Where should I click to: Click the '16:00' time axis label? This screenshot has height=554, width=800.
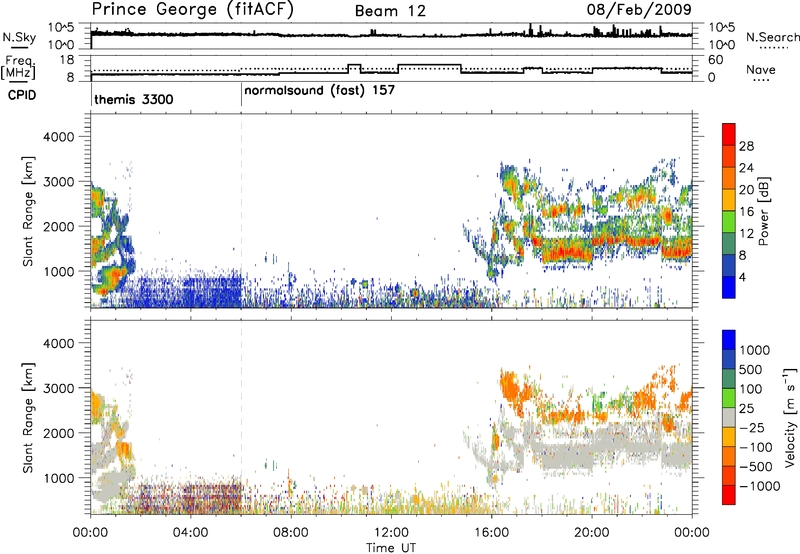tap(491, 533)
